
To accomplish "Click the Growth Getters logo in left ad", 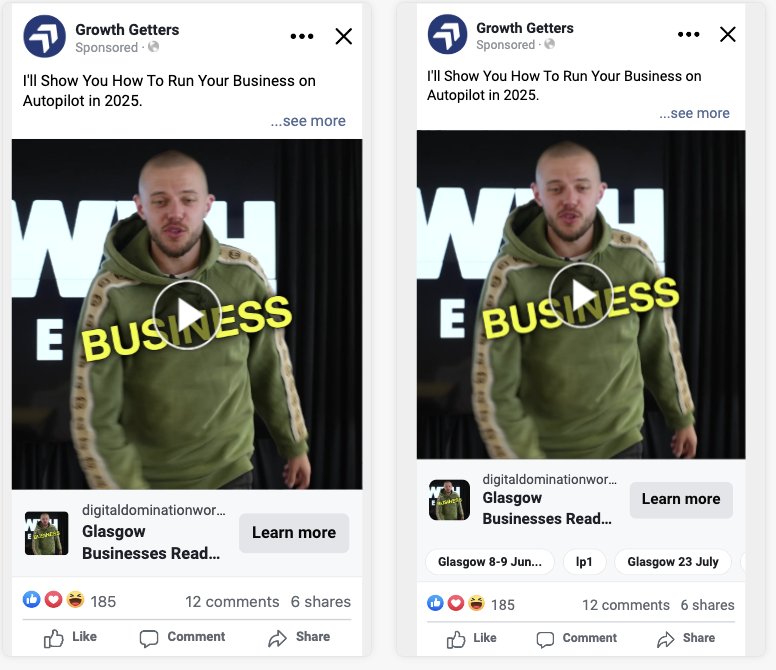I will [45, 36].
